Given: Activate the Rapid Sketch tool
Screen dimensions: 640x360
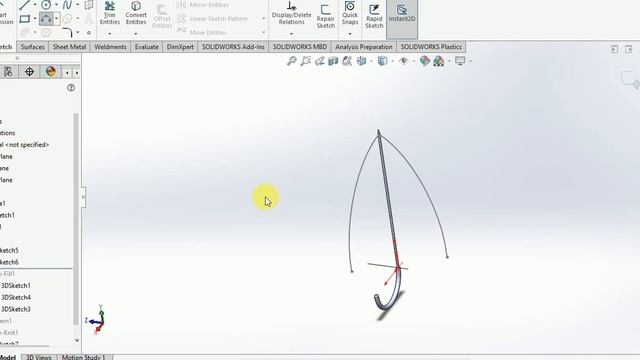Looking at the screenshot, I should click(x=374, y=16).
